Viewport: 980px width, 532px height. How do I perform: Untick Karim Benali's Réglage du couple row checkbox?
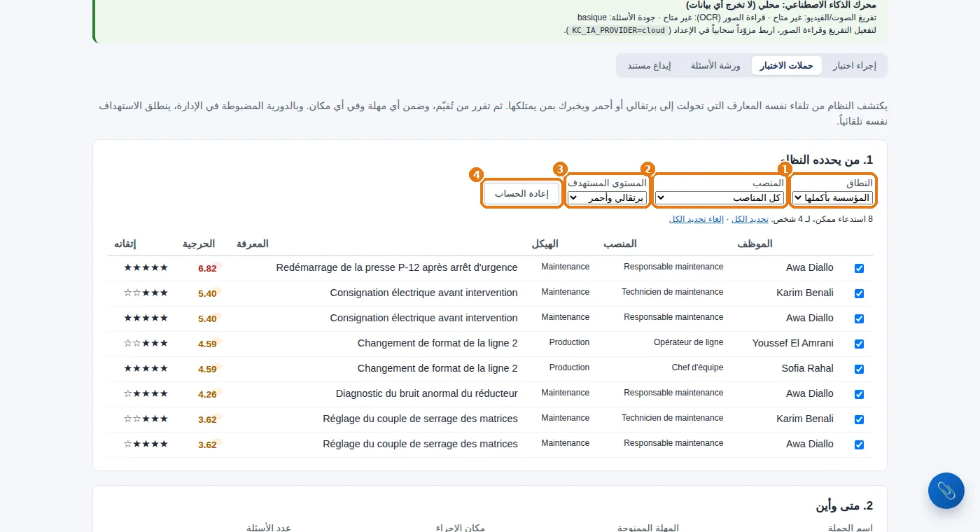859,419
